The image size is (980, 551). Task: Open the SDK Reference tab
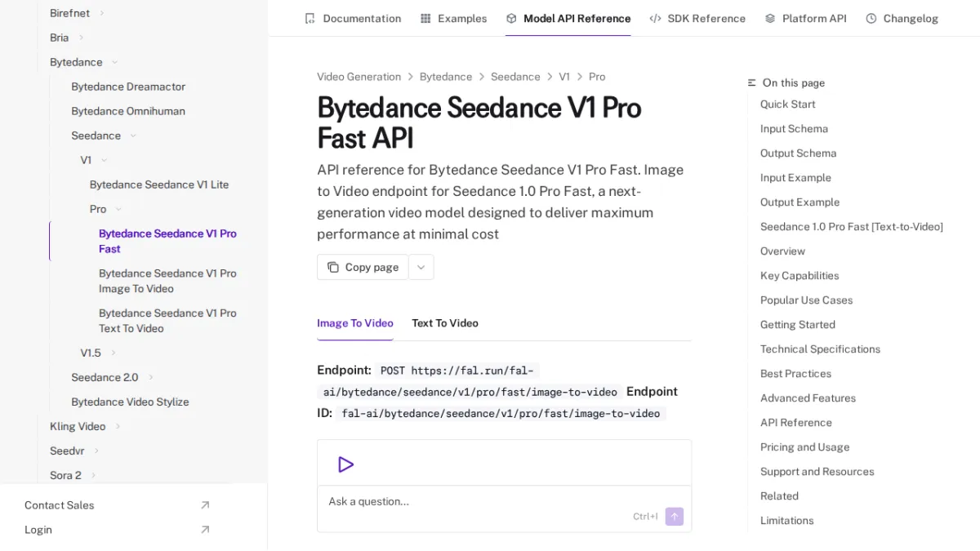tap(697, 18)
